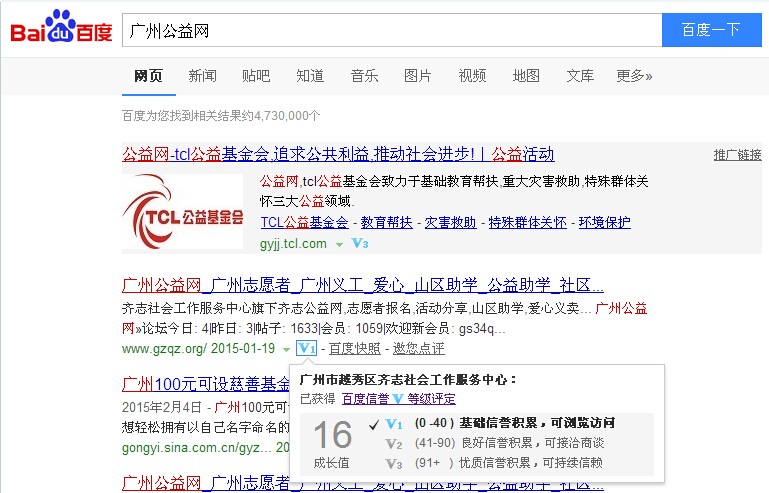Open the 灾害救助 sublink
This screenshot has width=769, height=493.
[450, 222]
